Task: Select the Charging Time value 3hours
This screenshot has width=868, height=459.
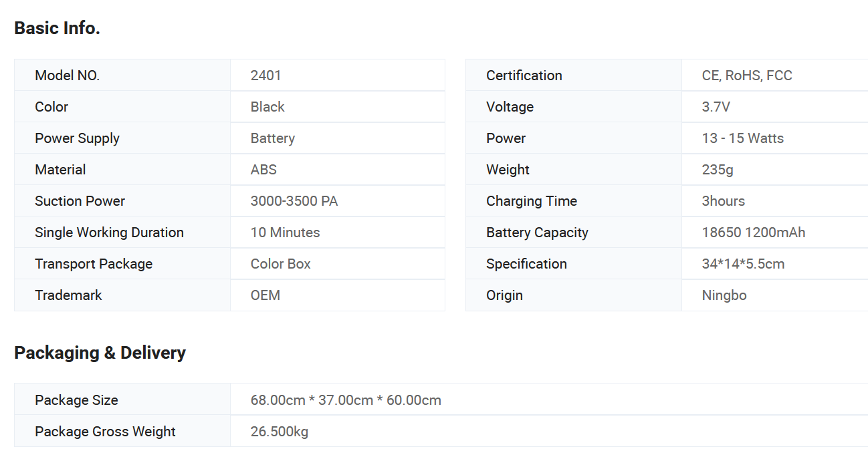Action: click(x=724, y=201)
